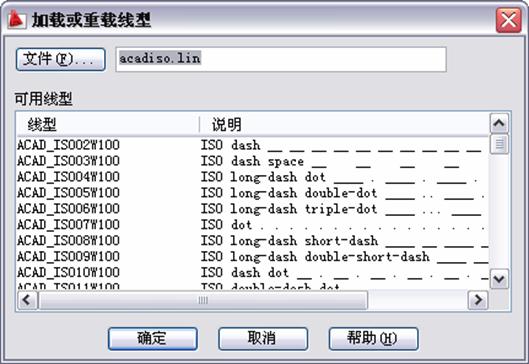The width and height of the screenshot is (529, 364).
Task: Click description 'ISO dash dot'
Action: click(245, 273)
